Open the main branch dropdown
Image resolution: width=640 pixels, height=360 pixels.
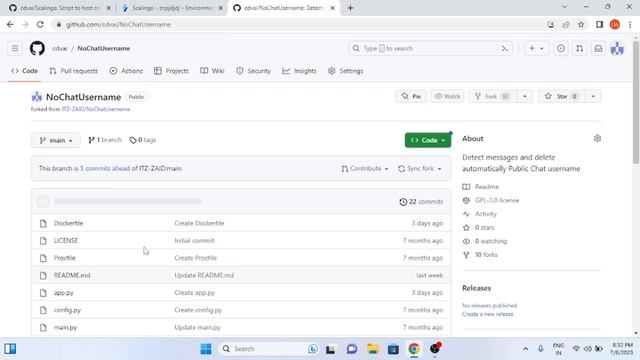56,140
